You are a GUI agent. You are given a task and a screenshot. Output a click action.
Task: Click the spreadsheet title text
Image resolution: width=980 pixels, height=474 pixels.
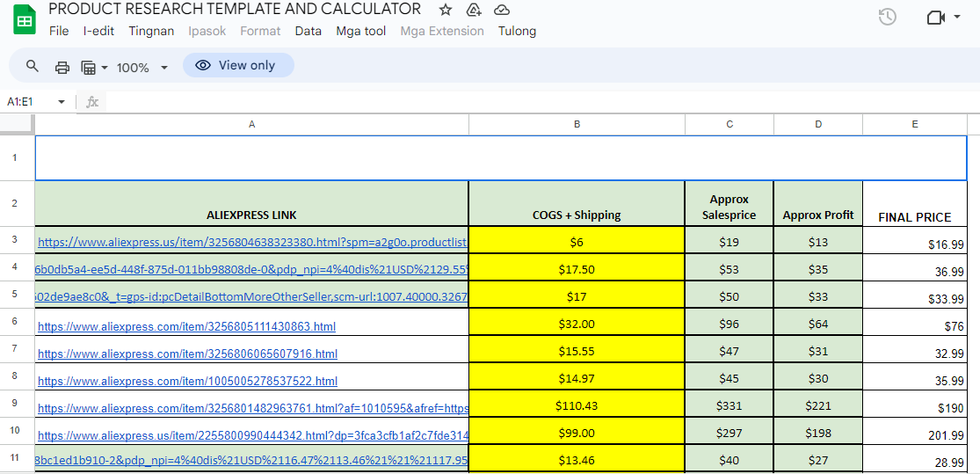[x=235, y=10]
